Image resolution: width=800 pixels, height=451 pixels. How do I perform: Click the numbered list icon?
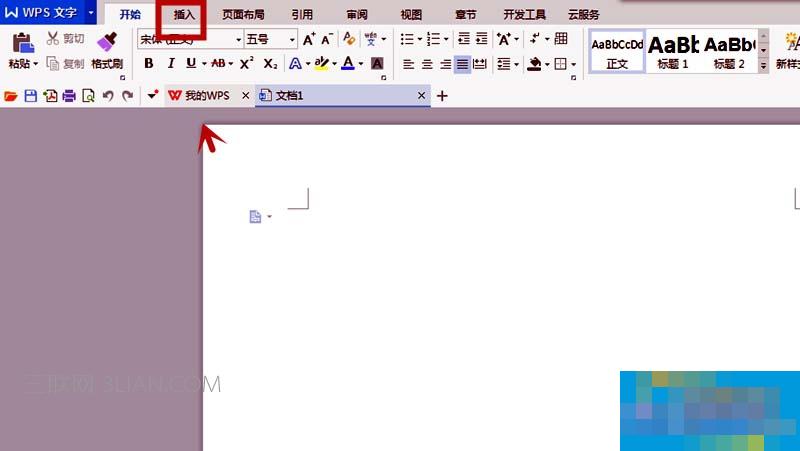[x=433, y=39]
